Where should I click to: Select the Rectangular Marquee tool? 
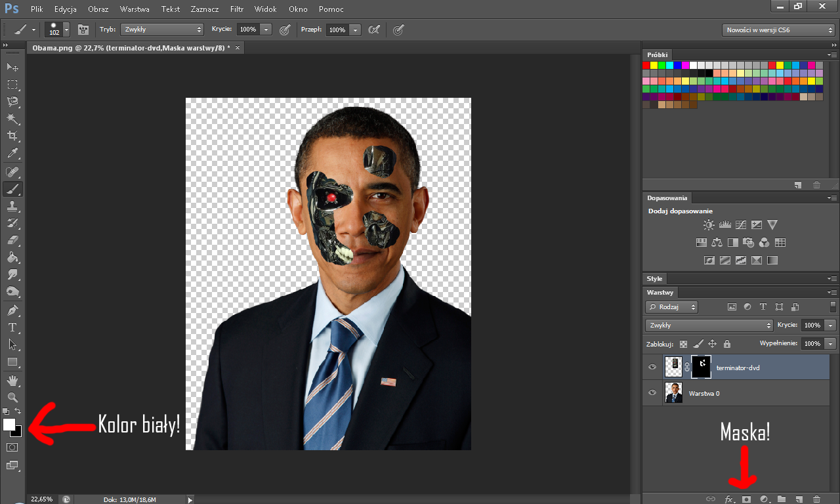pyautogui.click(x=12, y=84)
